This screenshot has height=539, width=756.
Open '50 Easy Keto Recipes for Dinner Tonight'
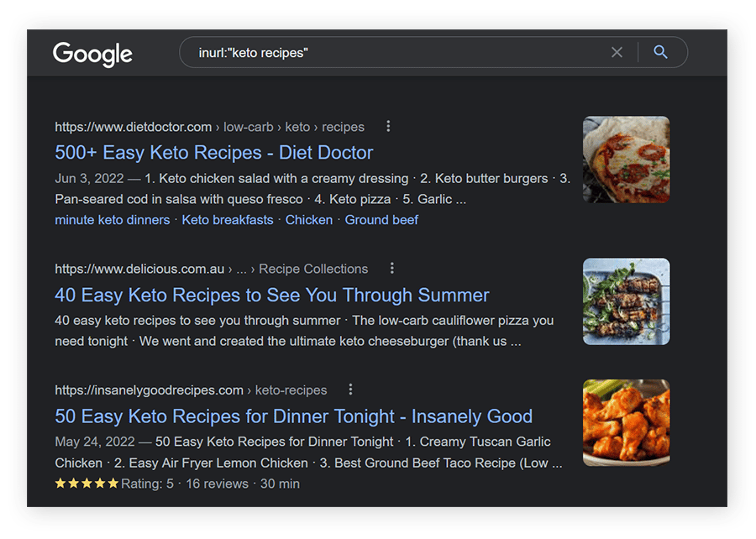coord(293,416)
